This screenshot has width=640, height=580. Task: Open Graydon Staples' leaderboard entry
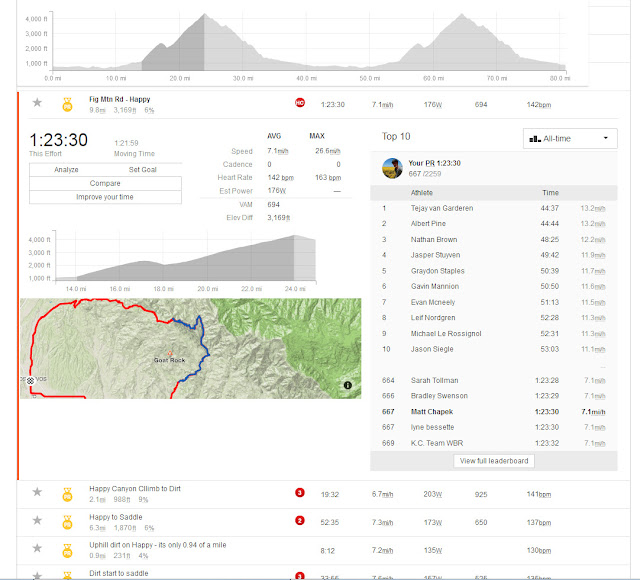tap(438, 271)
